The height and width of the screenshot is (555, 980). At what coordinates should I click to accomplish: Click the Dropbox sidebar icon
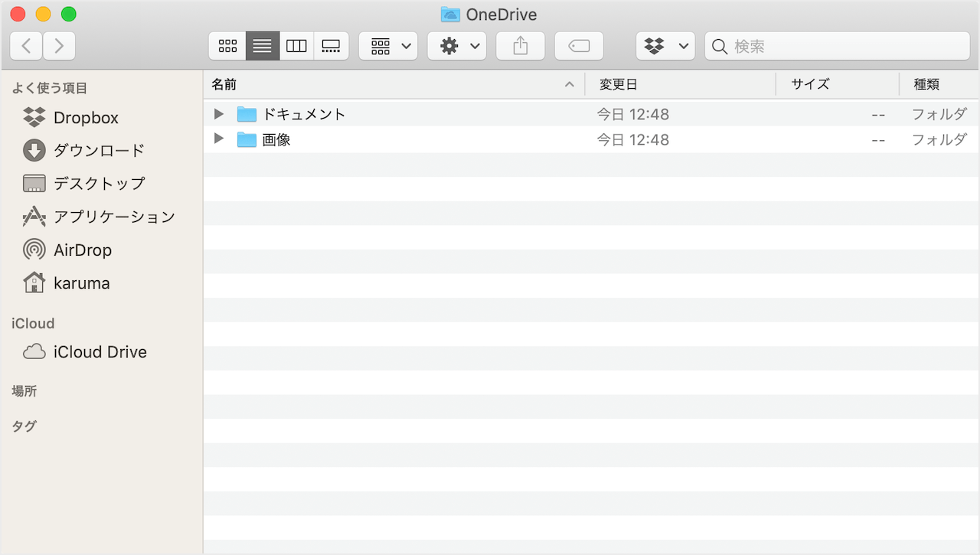34,117
